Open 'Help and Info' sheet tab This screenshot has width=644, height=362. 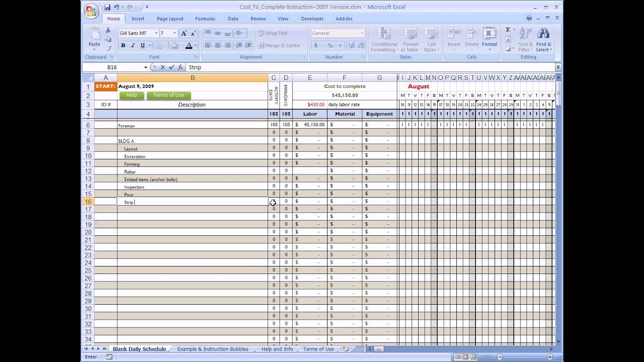(x=277, y=349)
